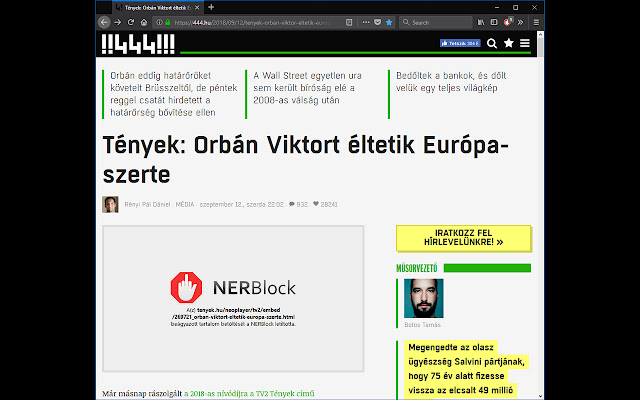This screenshot has height=400, width=640.
Task: Click the 444.hu URL address field
Action: (252, 22)
